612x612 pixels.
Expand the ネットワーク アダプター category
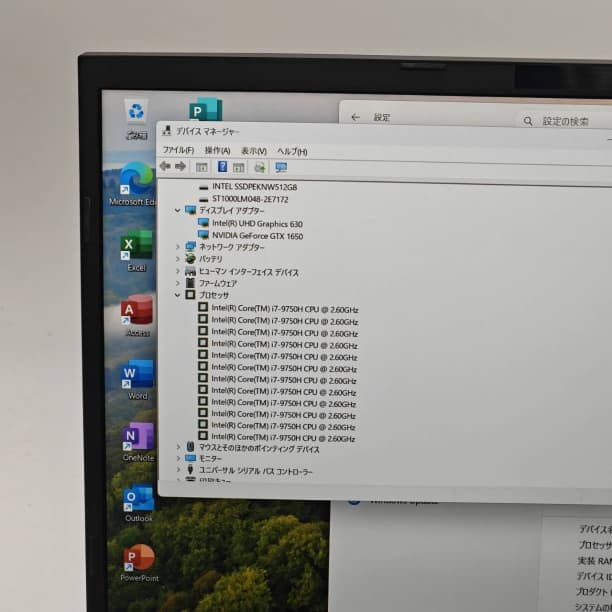(x=178, y=247)
